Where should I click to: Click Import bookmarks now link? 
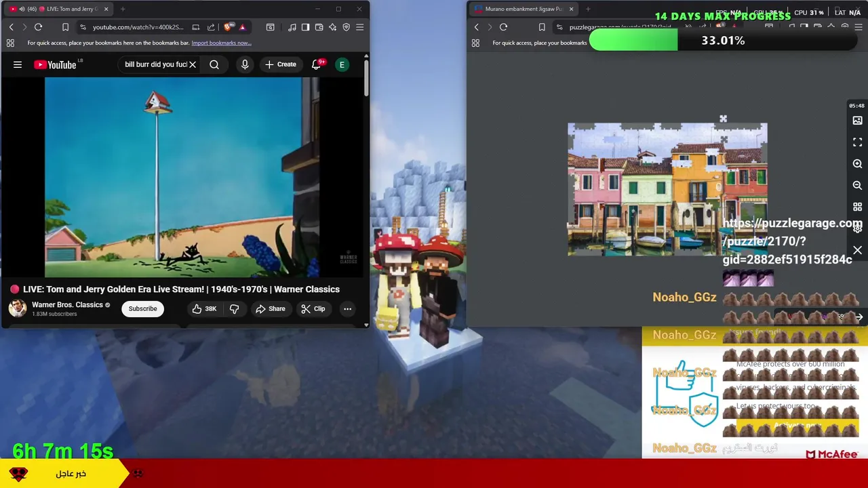[x=221, y=43]
